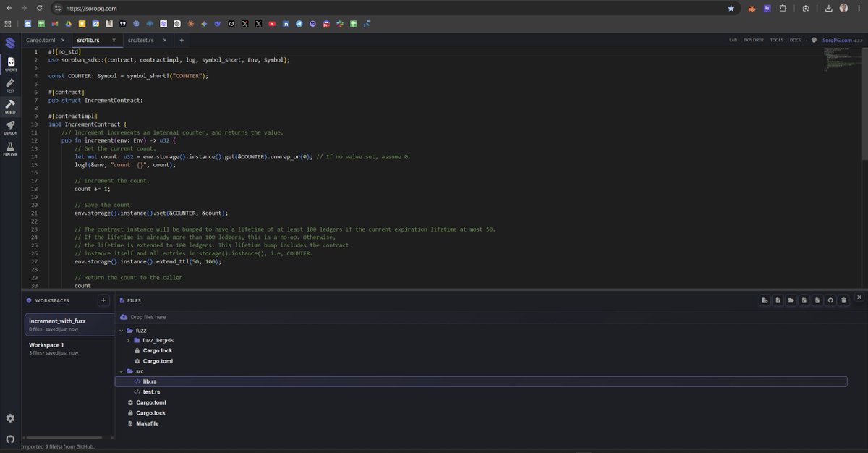Open GitHub icon at sidebar bottom

click(x=10, y=439)
